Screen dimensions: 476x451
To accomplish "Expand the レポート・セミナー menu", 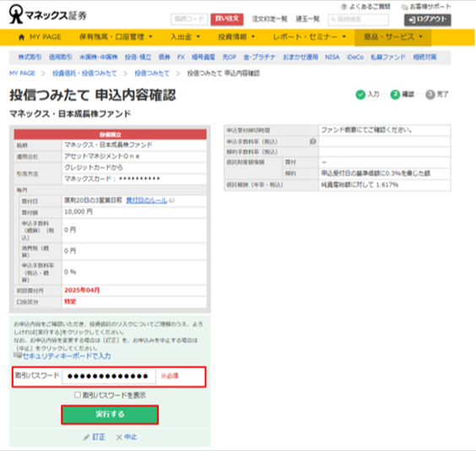I will pos(310,37).
